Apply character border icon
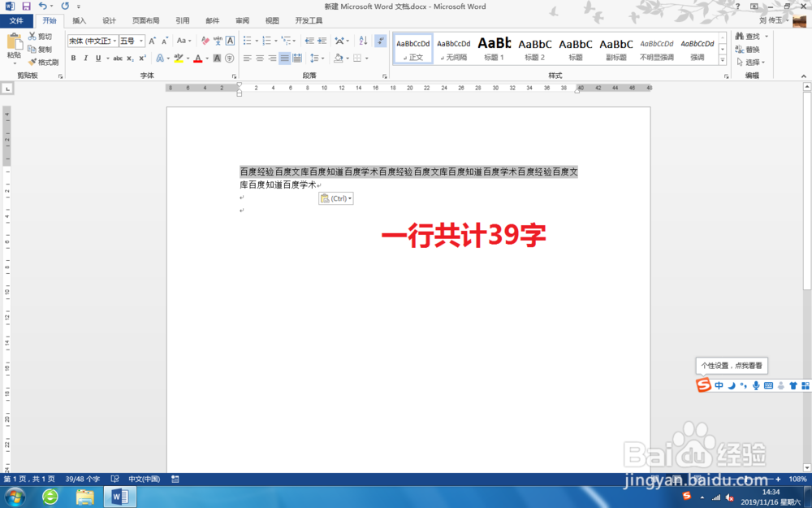Image resolution: width=812 pixels, height=508 pixels. (x=230, y=41)
